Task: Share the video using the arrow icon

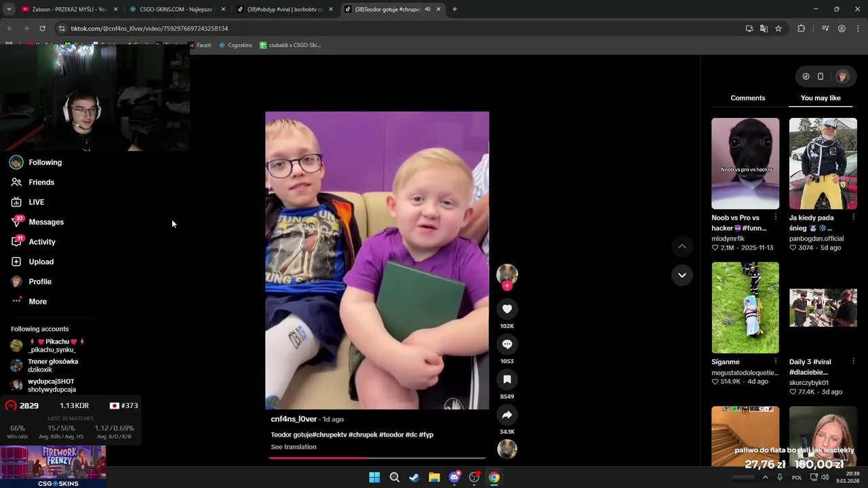Action: click(x=507, y=415)
